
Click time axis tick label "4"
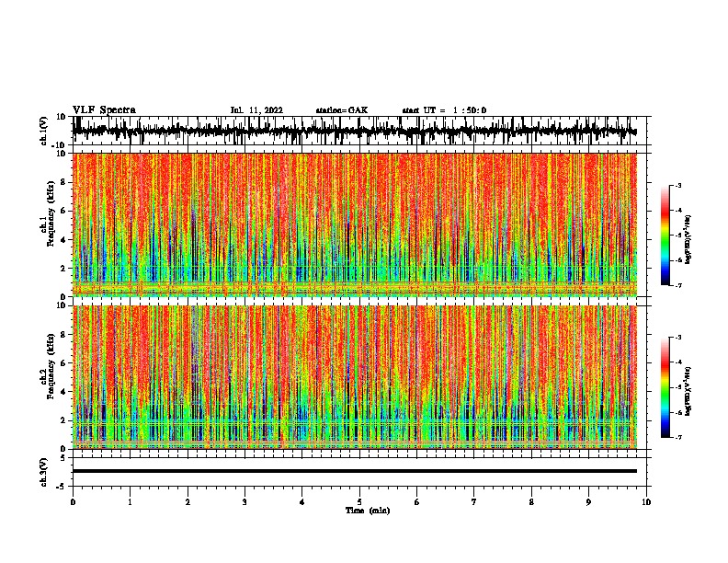(302, 502)
